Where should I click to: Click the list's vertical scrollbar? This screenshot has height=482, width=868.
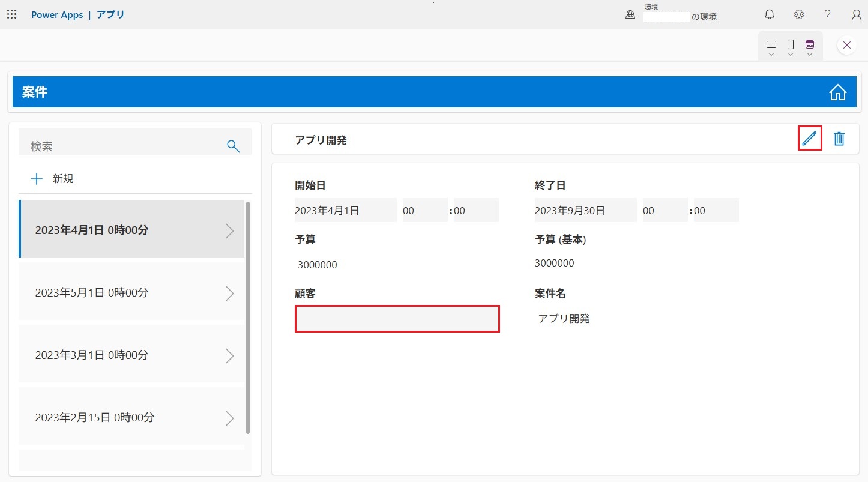[248, 318]
